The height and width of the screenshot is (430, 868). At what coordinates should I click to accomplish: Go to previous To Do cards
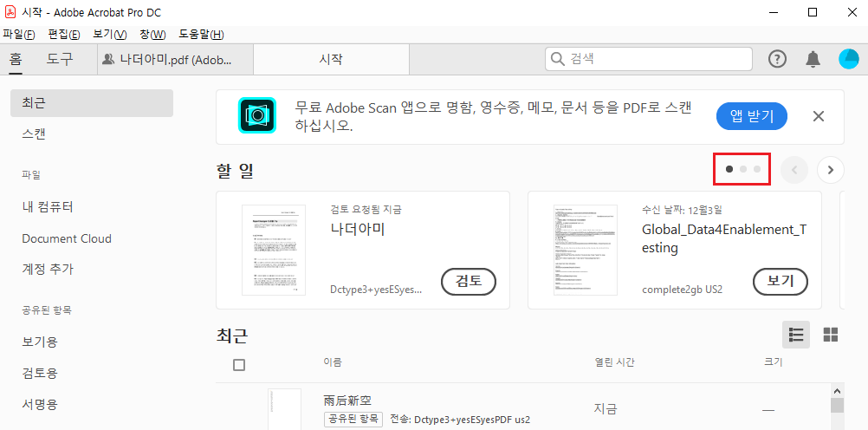pyautogui.click(x=794, y=170)
